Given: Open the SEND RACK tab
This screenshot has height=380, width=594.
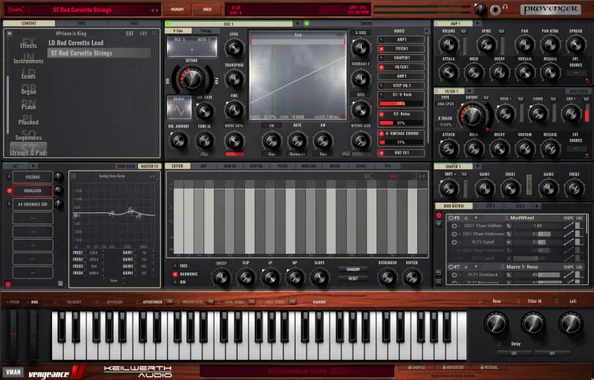Looking at the screenshot, I should [126, 166].
